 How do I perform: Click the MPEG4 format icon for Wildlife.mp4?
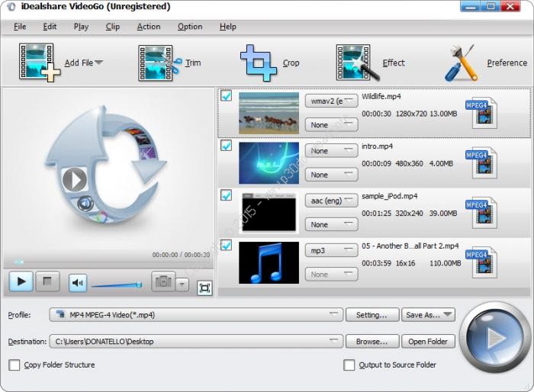click(x=481, y=114)
